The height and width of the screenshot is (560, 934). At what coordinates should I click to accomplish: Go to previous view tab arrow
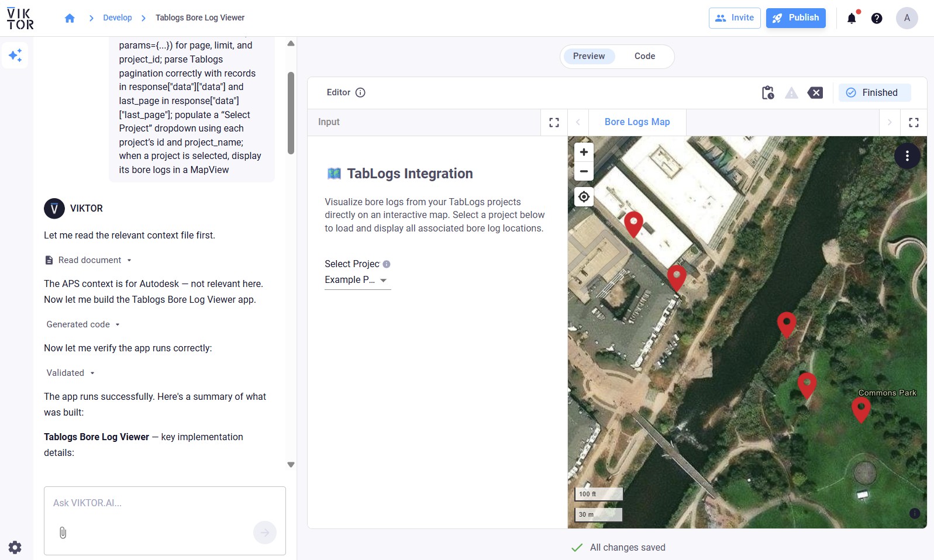[578, 122]
